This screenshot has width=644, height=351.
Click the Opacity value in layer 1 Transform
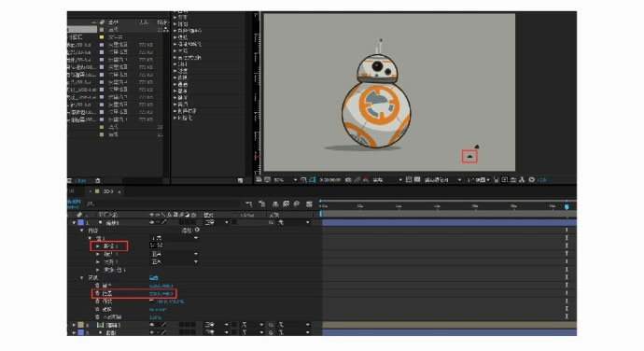(x=155, y=317)
